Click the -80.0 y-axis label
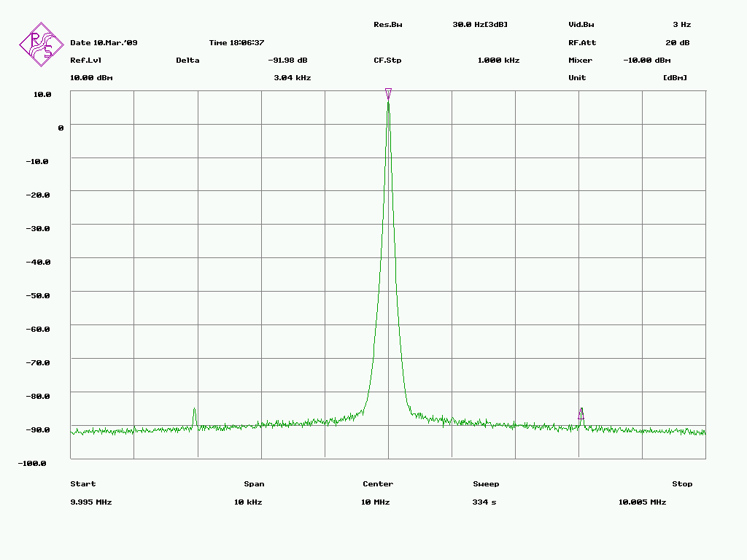The height and width of the screenshot is (560, 747). point(38,396)
